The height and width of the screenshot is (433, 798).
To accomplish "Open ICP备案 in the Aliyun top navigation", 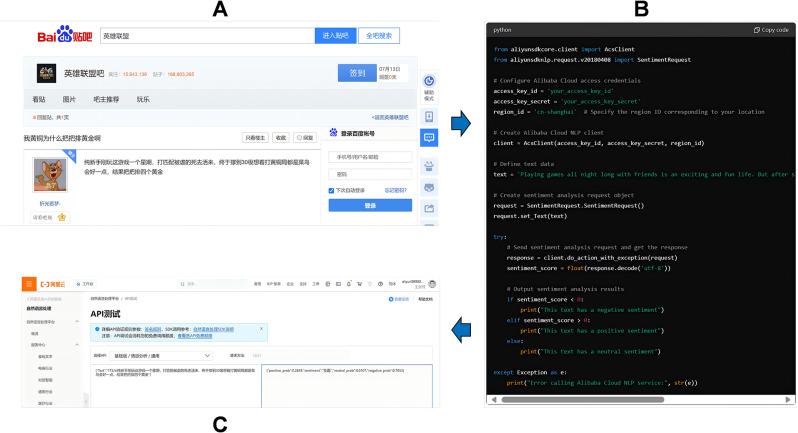I will click(x=274, y=284).
